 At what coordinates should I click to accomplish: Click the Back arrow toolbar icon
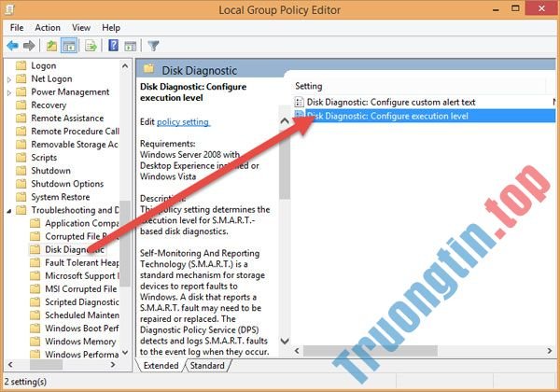click(13, 45)
